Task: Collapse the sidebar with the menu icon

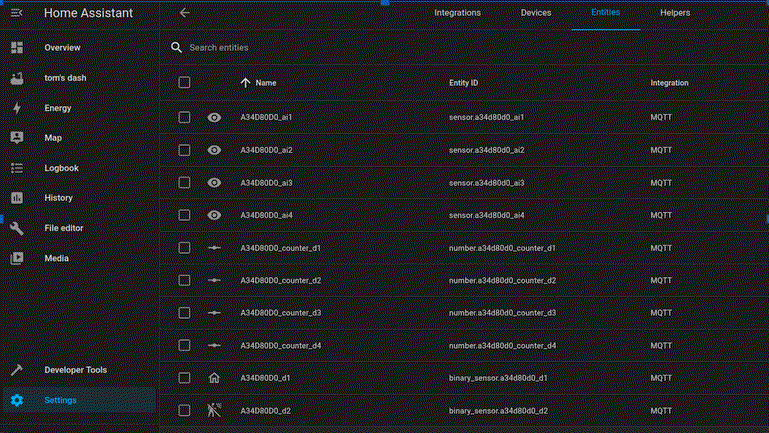Action: tap(17, 13)
